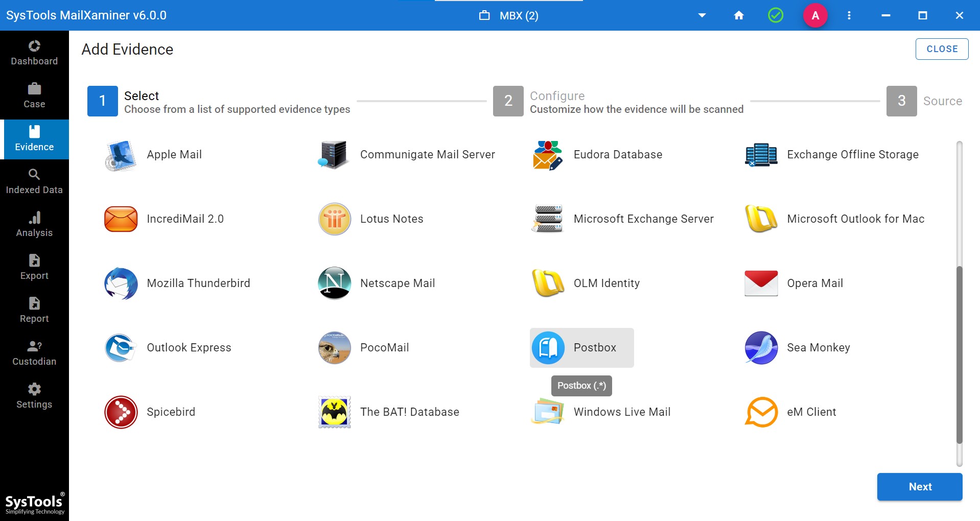Select the Lotus Notes icon
The height and width of the screenshot is (521, 980).
pyautogui.click(x=334, y=219)
